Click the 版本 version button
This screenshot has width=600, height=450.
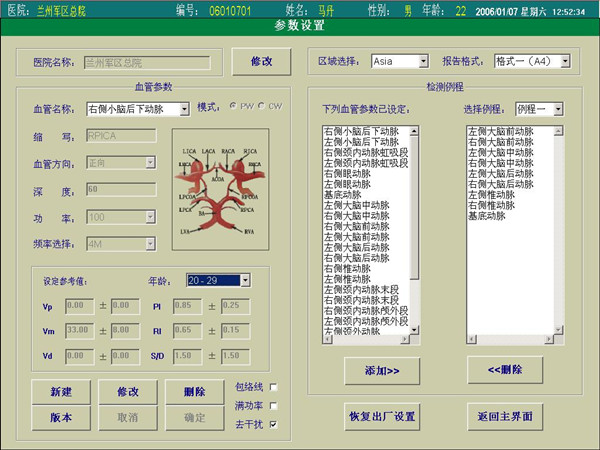[60, 415]
